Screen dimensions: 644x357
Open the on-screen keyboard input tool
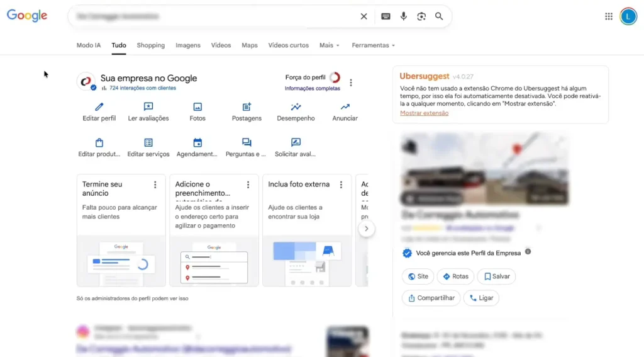point(386,16)
